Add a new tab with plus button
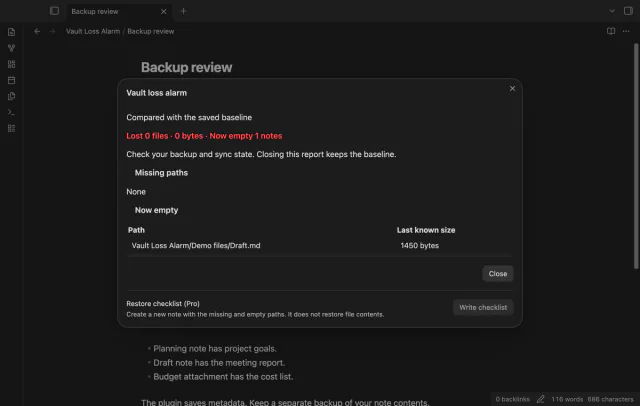The height and width of the screenshot is (406, 640). [x=183, y=11]
